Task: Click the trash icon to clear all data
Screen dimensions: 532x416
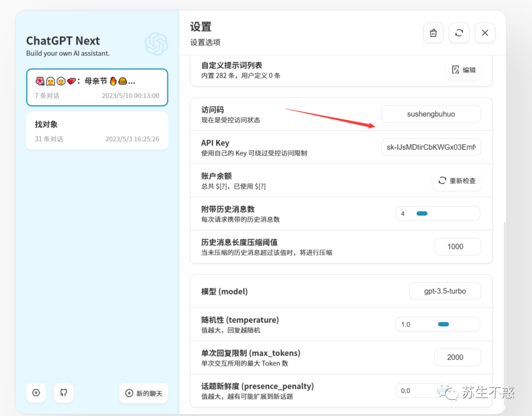Action: tap(433, 33)
